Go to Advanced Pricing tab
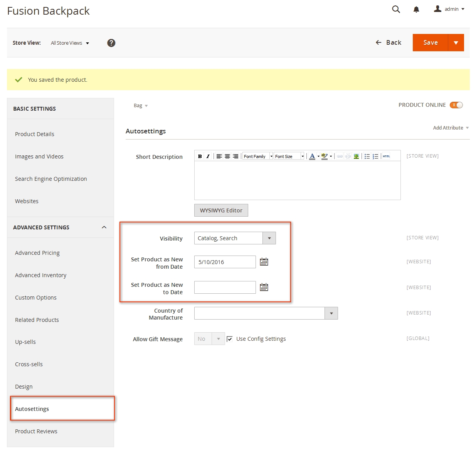 [37, 253]
